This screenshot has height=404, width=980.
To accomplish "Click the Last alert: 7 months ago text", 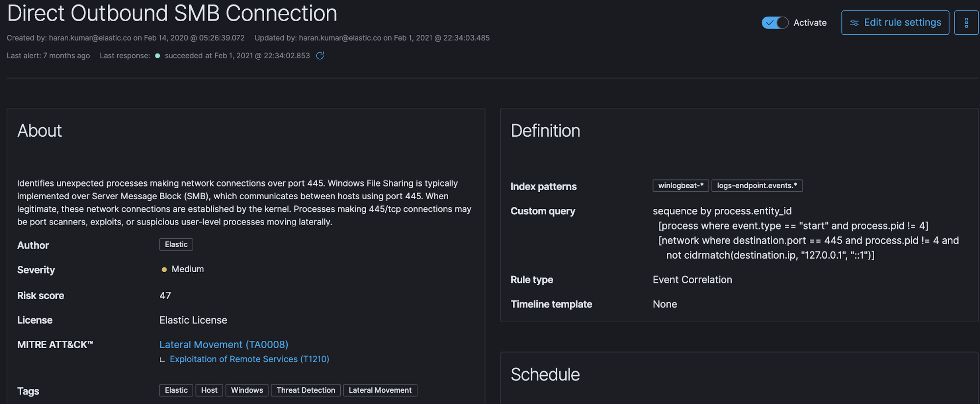I will click(49, 56).
